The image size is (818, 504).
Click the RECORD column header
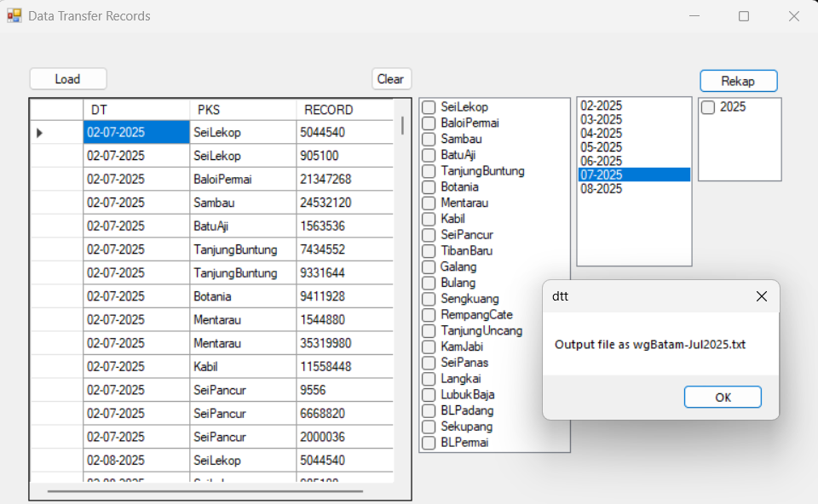pyautogui.click(x=344, y=110)
